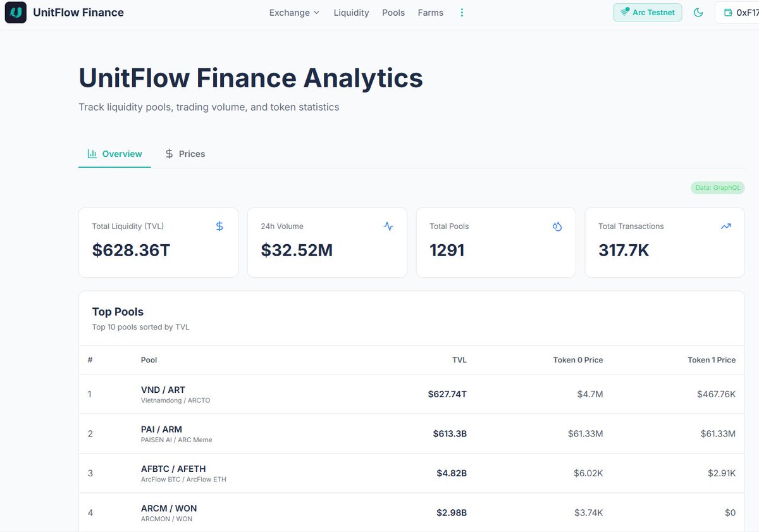
Task: Open the Exchange dropdown menu
Action: tap(293, 12)
